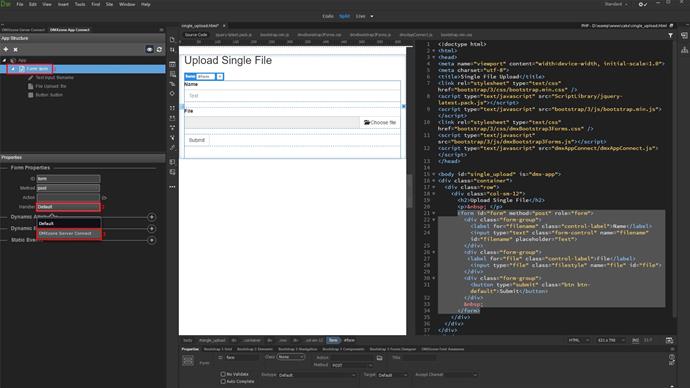Switch to Split view

pyautogui.click(x=345, y=16)
